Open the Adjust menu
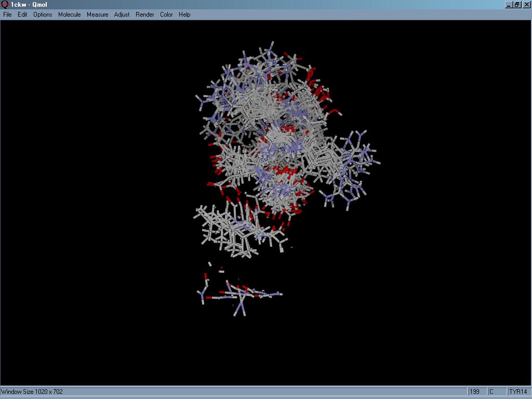532x399 pixels. 122,15
